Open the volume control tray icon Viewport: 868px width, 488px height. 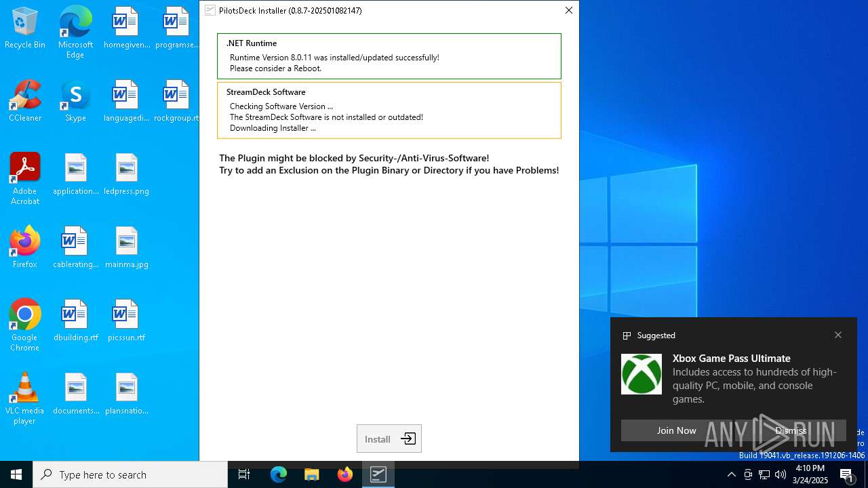pos(781,474)
